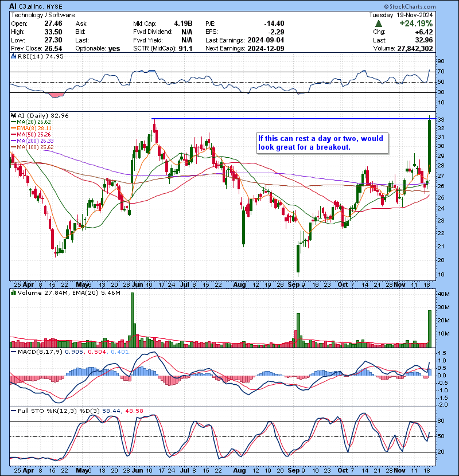Click the Optionable yes value
Image resolution: width=459 pixels, height=476 pixels.
pos(114,48)
